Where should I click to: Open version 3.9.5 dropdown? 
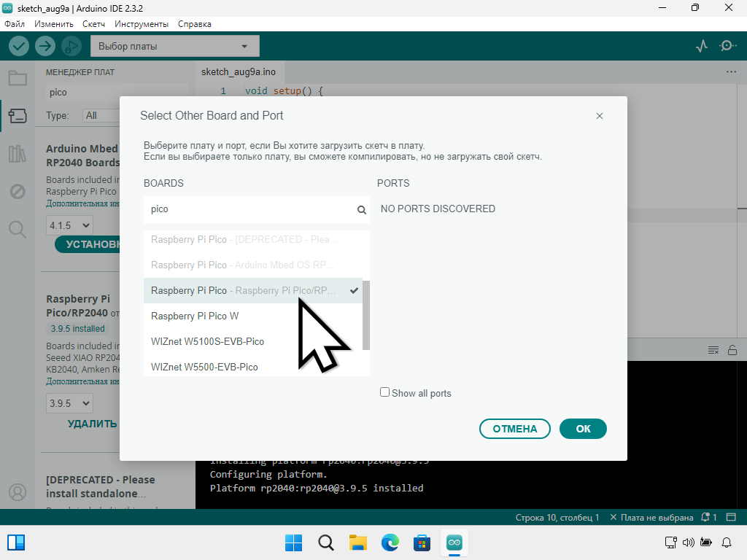coord(69,403)
